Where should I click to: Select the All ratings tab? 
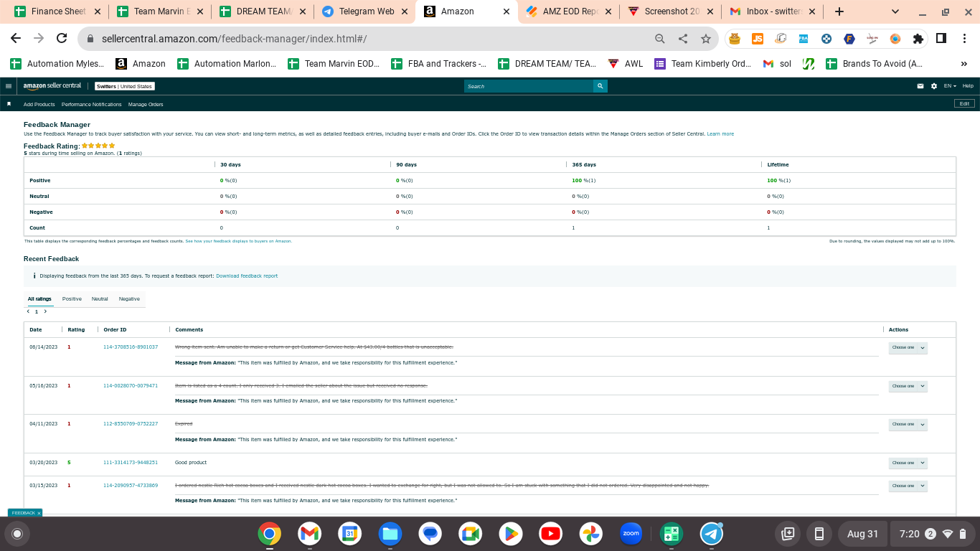tap(39, 298)
